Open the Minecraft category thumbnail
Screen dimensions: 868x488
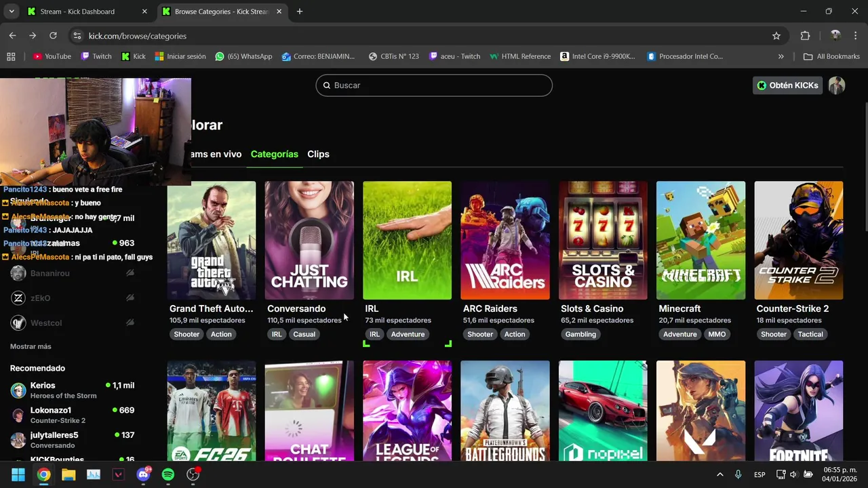coord(701,240)
